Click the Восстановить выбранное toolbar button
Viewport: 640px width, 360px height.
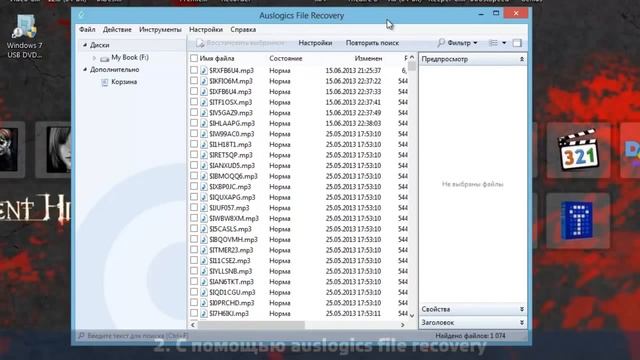240,43
